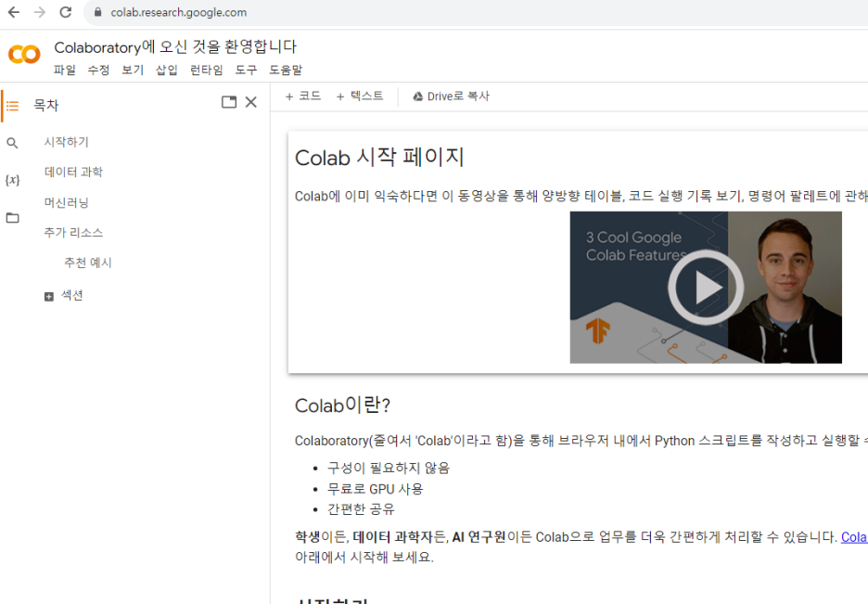Open the search icon in left sidebar

12,143
